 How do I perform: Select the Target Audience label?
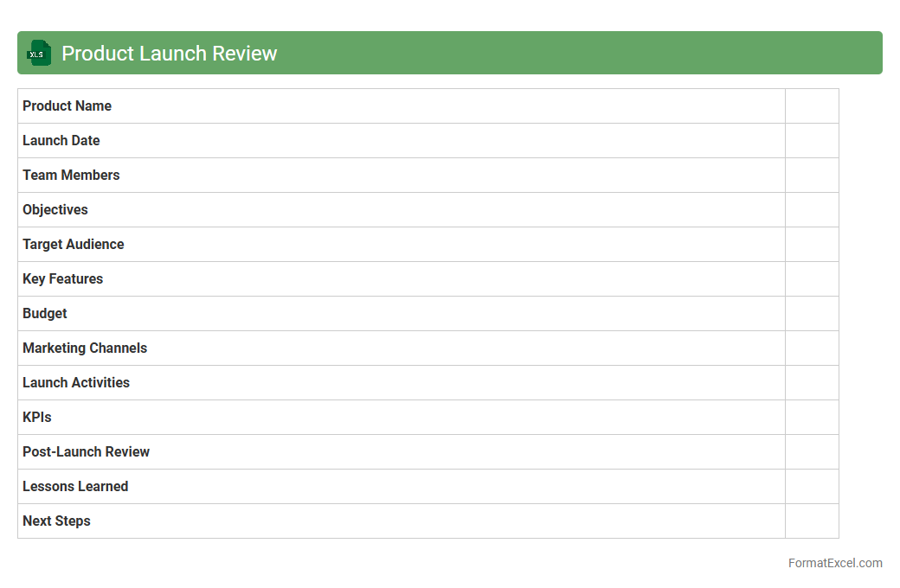tap(74, 245)
